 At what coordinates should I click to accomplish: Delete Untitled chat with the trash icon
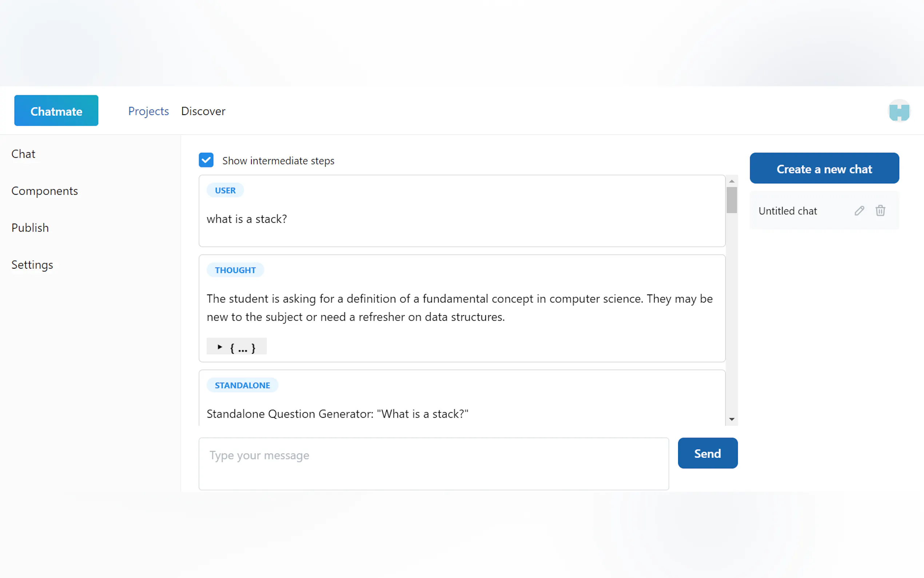(880, 211)
